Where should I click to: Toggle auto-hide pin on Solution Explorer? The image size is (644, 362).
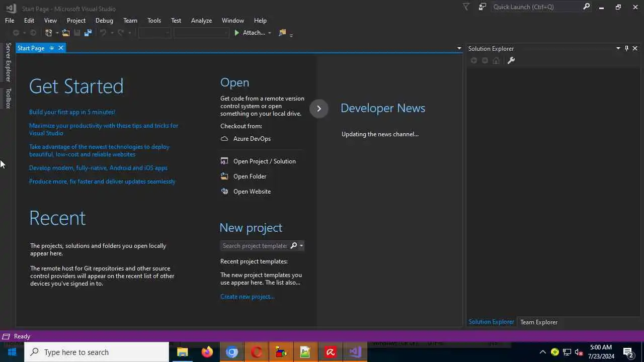626,48
